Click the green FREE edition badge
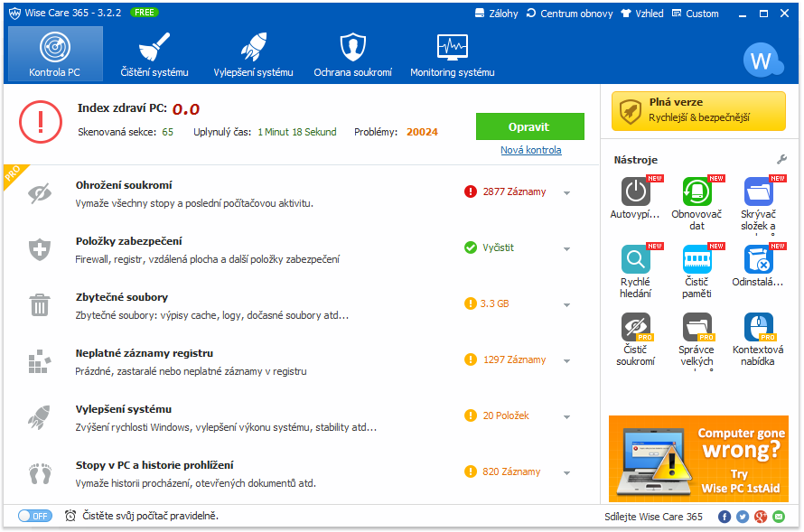The width and height of the screenshot is (804, 532). click(x=144, y=13)
